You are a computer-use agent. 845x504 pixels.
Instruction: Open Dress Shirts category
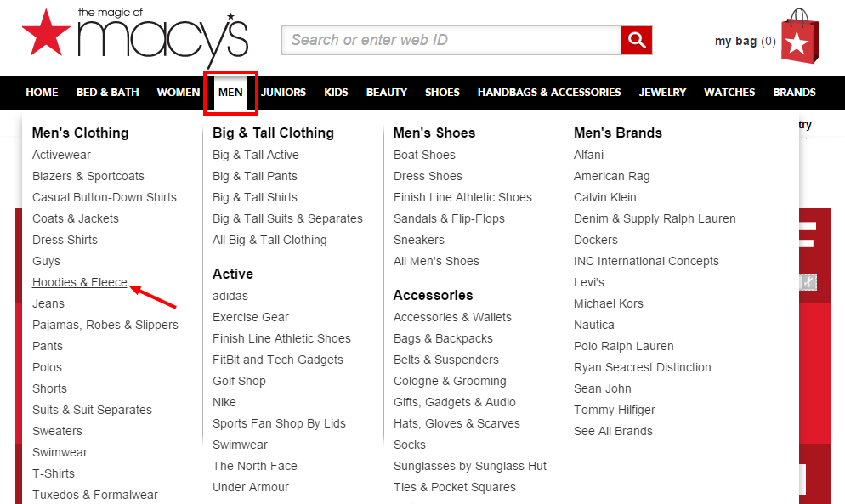coord(65,240)
